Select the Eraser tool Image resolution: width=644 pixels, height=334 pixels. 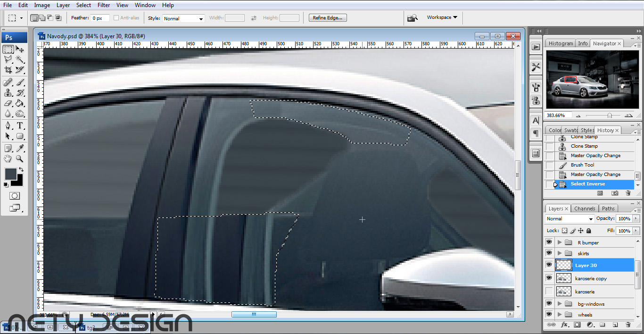pos(8,103)
